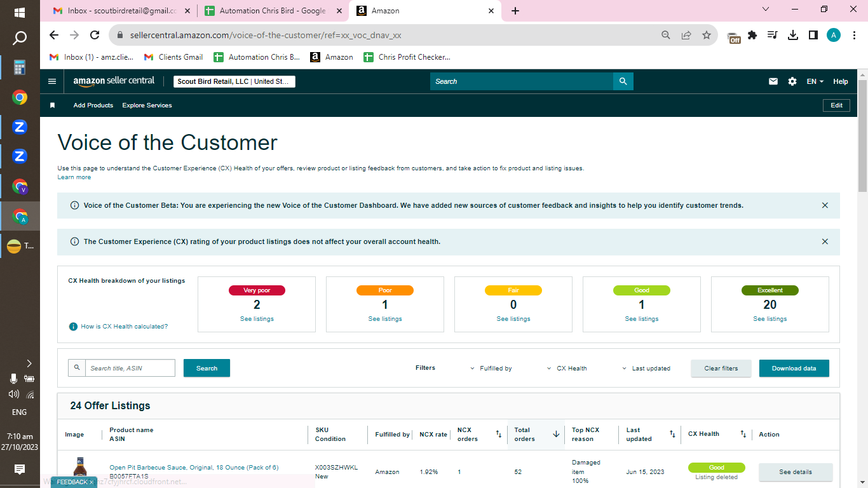Open the Windows Start menu
Image resolution: width=868 pixels, height=488 pixels.
[x=20, y=12]
